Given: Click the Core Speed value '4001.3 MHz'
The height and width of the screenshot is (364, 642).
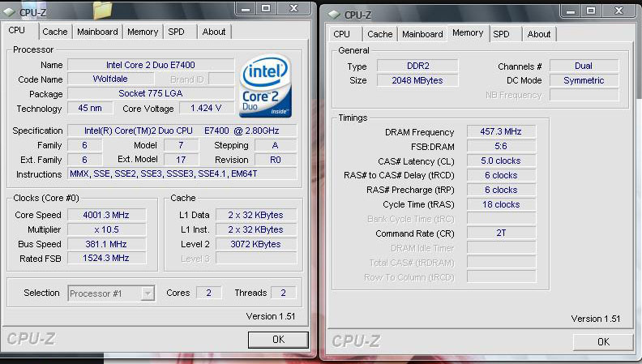Looking at the screenshot, I should coord(106,215).
